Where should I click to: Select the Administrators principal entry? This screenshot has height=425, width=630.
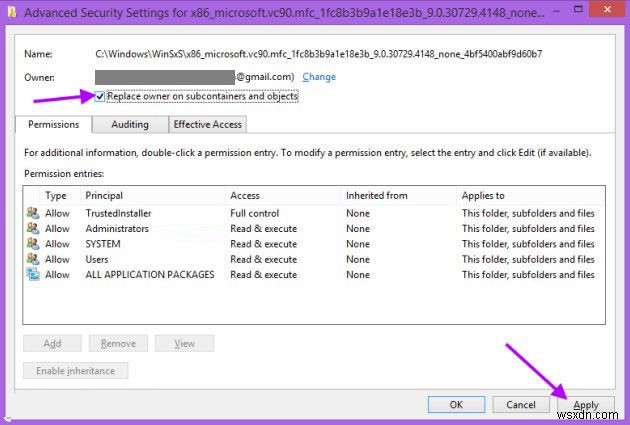click(x=117, y=229)
